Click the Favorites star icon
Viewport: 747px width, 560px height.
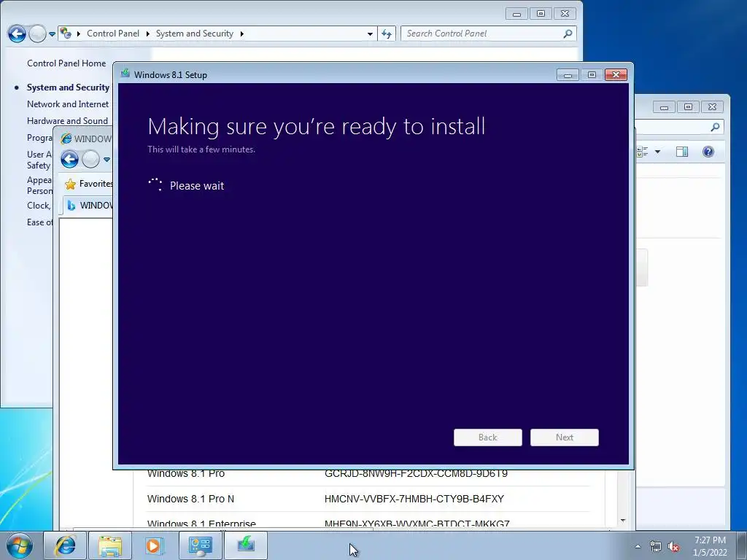[x=71, y=184]
